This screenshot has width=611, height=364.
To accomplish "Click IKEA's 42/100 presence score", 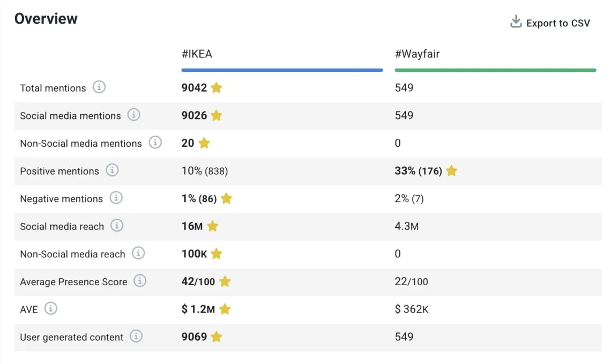I will [198, 281].
